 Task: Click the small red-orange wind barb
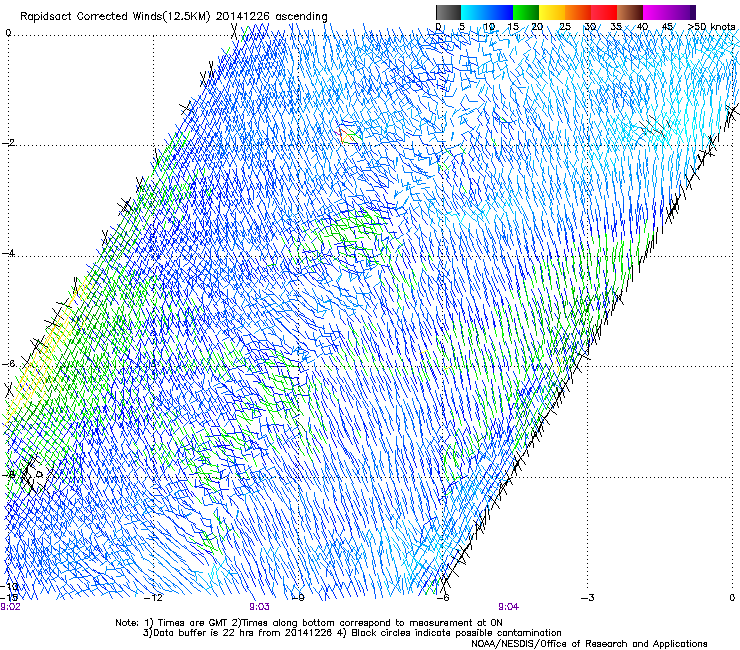coord(347,135)
